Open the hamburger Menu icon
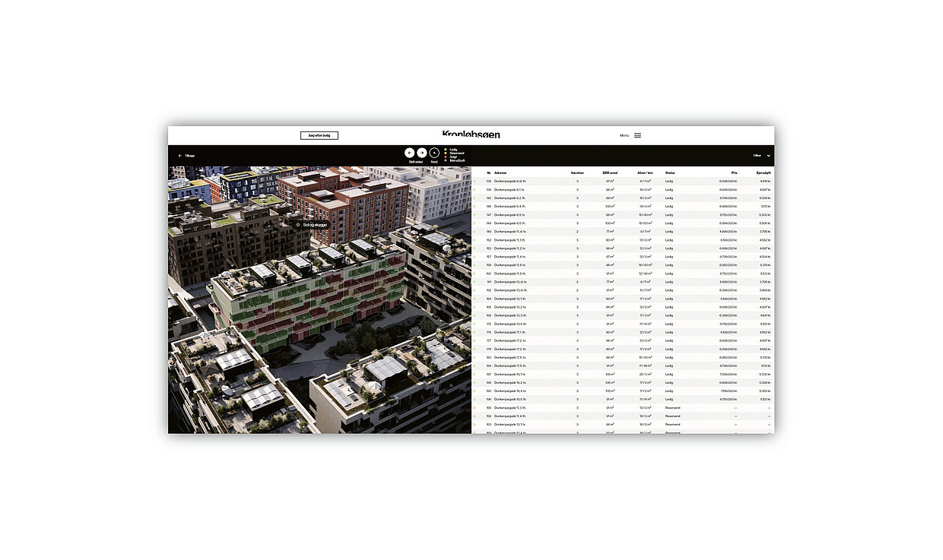This screenshot has width=943, height=560. [637, 135]
